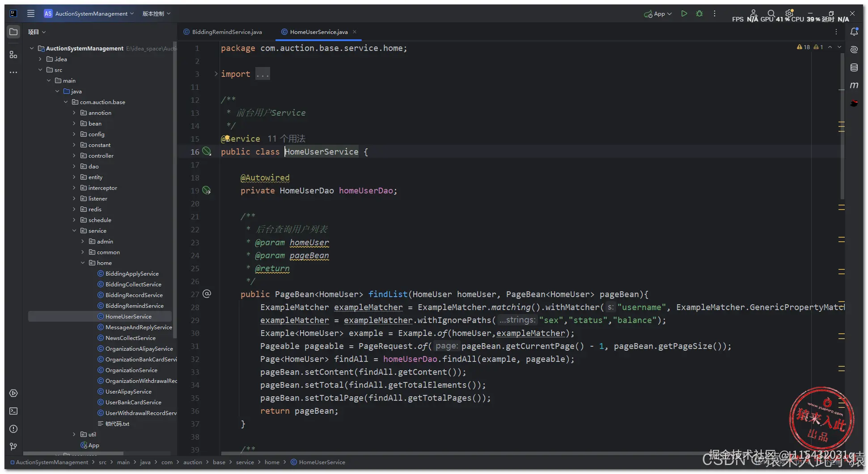868x474 pixels.
Task: Open the main hamburger menu
Action: [30, 14]
